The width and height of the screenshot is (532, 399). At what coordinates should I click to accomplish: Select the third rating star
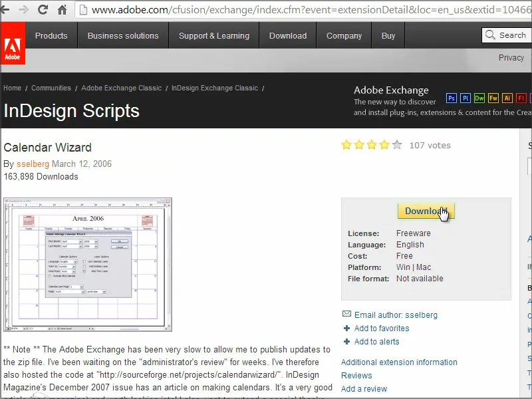pos(372,144)
